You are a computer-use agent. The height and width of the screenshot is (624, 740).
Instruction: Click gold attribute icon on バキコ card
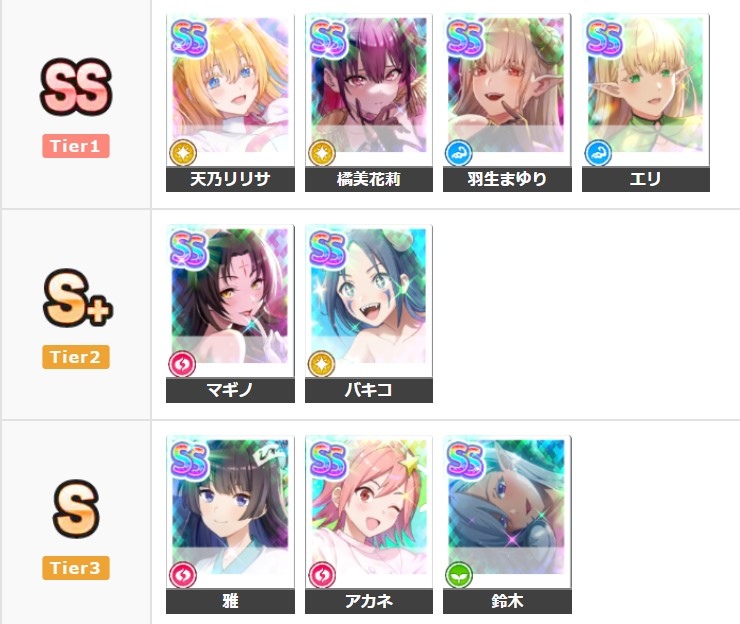tap(321, 364)
